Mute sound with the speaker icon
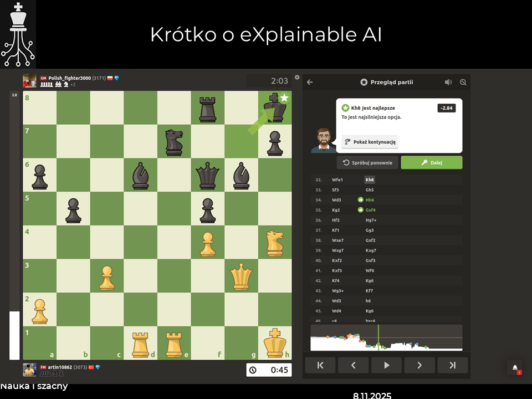 448,82
